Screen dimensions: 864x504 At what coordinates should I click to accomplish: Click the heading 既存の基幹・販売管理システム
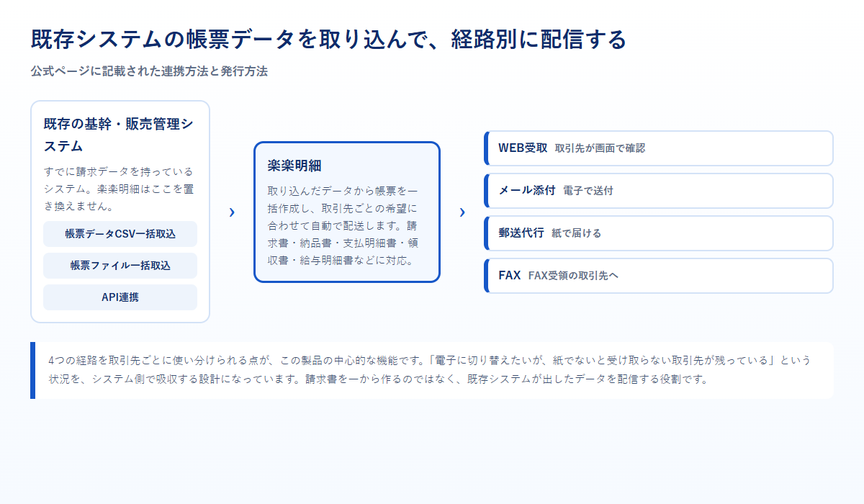118,135
